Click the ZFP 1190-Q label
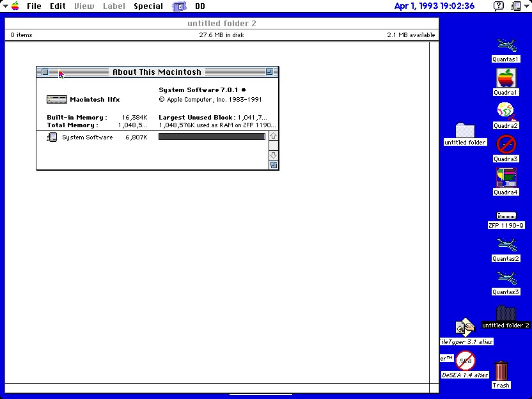This screenshot has width=532, height=399. tap(506, 225)
